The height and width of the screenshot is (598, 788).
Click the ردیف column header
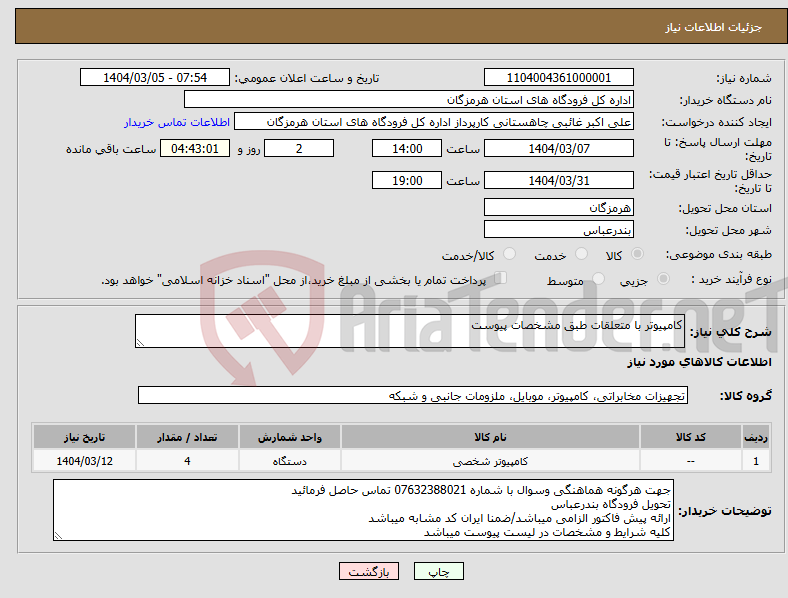(755, 437)
